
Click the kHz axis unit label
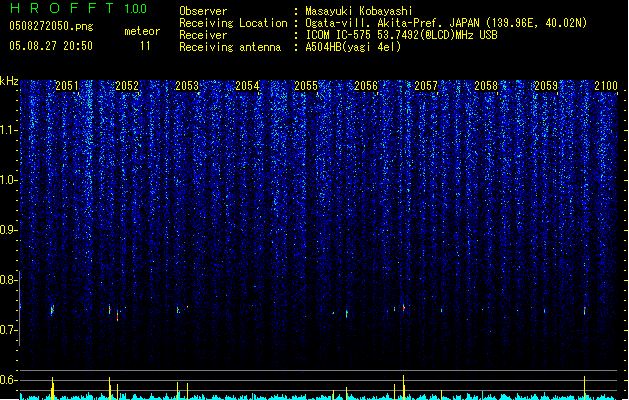click(9, 81)
